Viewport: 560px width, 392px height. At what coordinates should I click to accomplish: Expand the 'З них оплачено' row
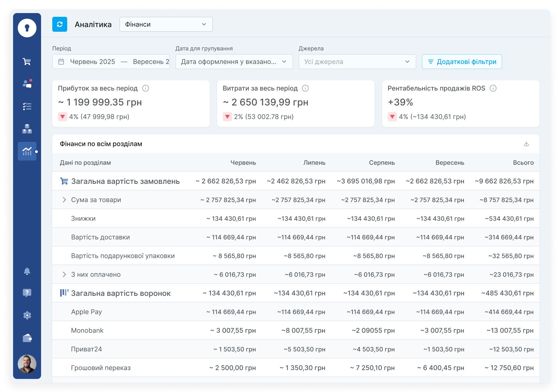(64, 274)
